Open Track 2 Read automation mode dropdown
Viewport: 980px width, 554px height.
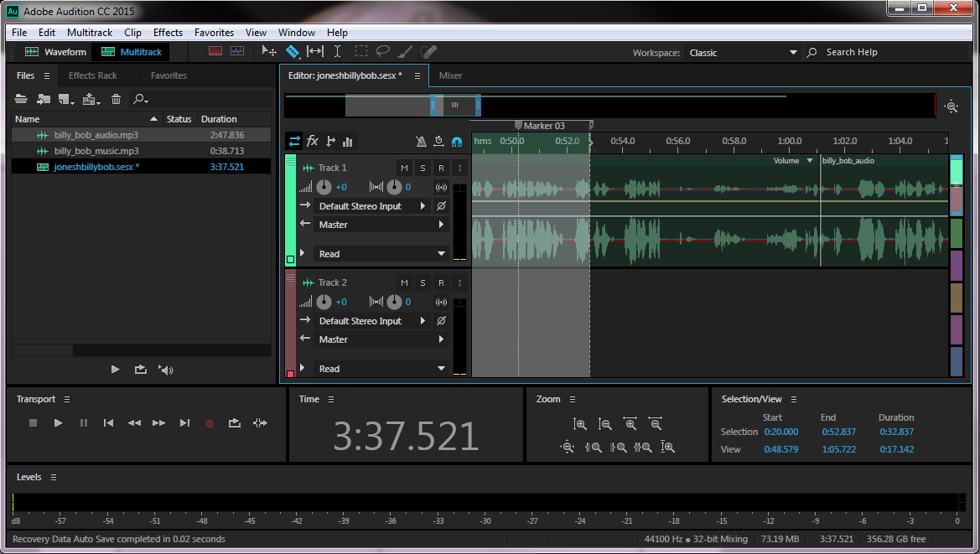point(381,369)
